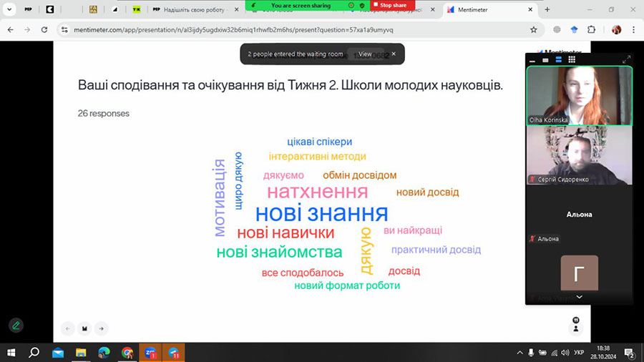
Task: Open volume control in system tray
Action: coord(565,353)
